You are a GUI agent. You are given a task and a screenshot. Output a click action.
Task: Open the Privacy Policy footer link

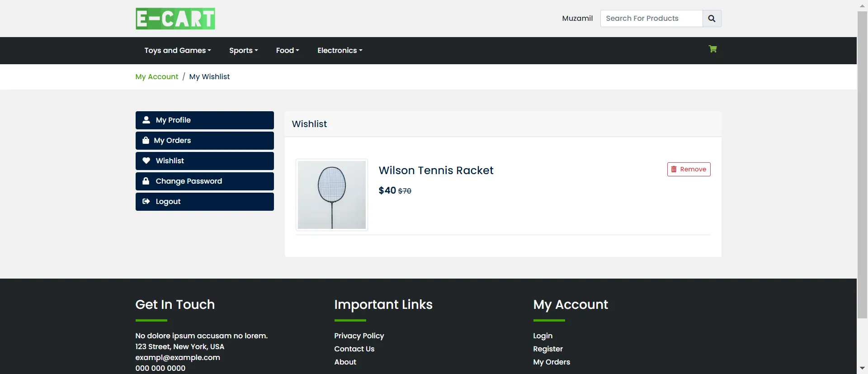(x=359, y=336)
